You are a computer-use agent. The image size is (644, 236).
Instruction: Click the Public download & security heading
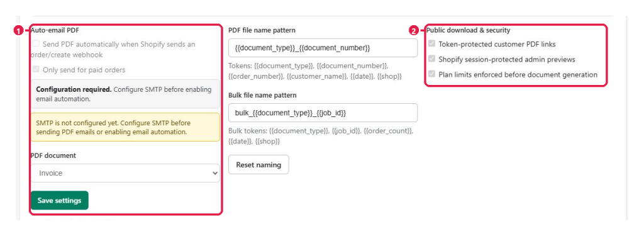click(x=468, y=30)
